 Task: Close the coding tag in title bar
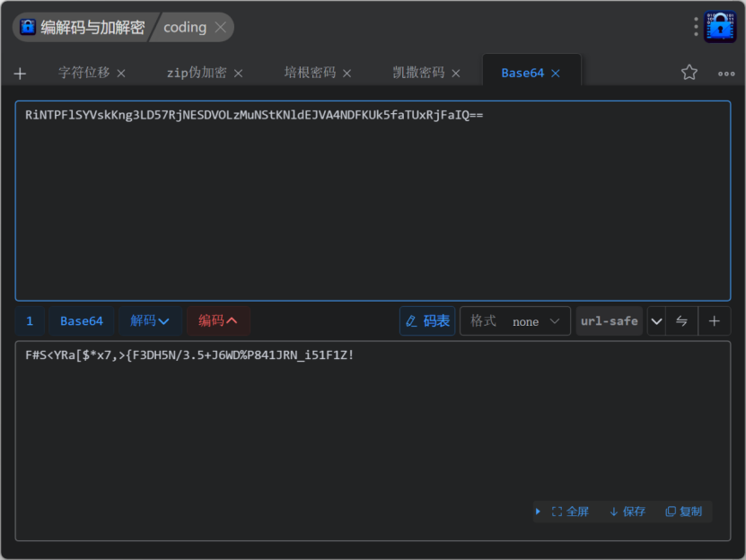tap(220, 28)
